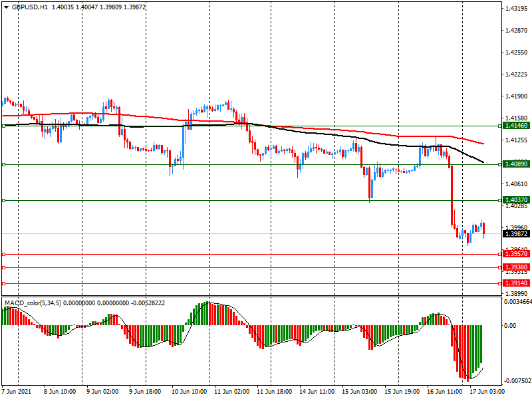Click the 10 Jun 10:00 time label

tap(189, 392)
